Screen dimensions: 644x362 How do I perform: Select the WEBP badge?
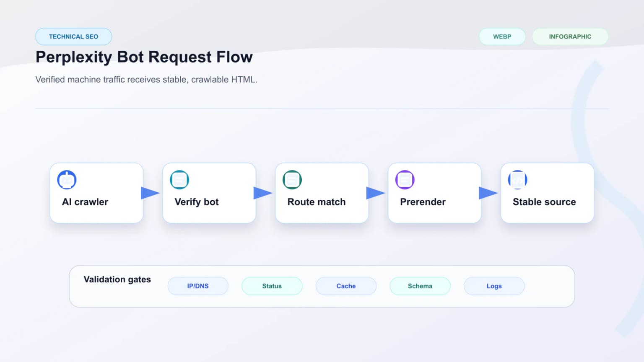(502, 36)
